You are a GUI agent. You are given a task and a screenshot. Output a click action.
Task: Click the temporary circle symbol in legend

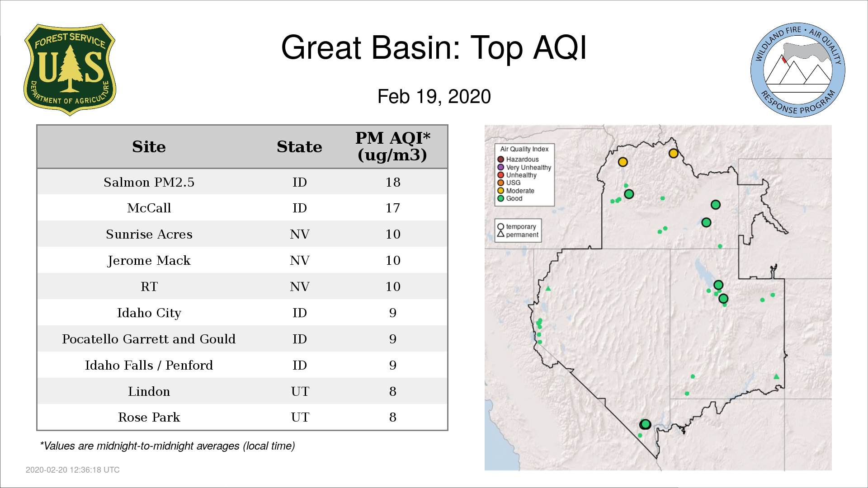(500, 226)
